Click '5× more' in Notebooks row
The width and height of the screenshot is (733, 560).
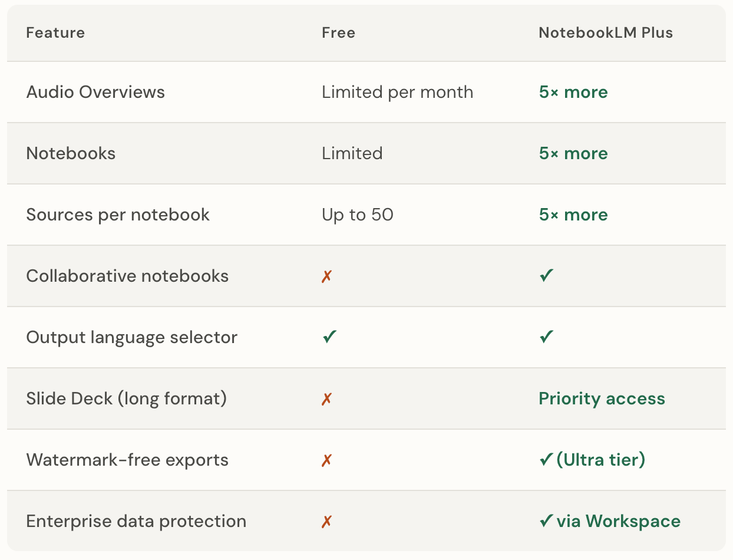pyautogui.click(x=573, y=153)
